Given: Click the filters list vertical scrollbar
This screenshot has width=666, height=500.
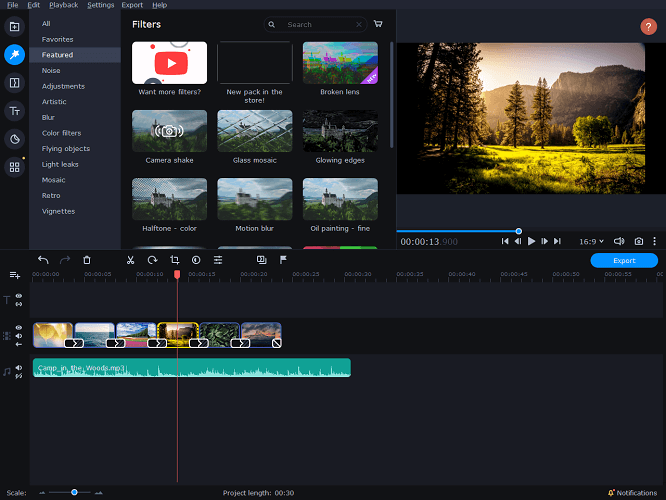Looking at the screenshot, I should click(392, 95).
